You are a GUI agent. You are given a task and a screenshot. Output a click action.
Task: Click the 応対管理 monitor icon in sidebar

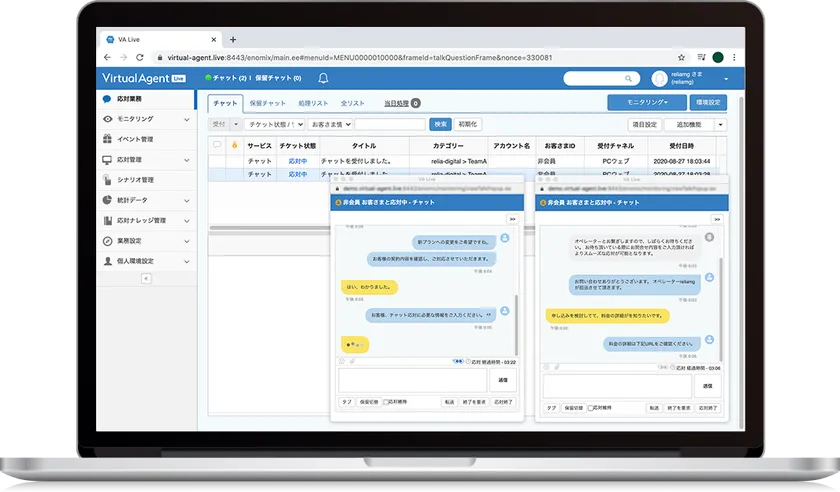click(x=107, y=160)
